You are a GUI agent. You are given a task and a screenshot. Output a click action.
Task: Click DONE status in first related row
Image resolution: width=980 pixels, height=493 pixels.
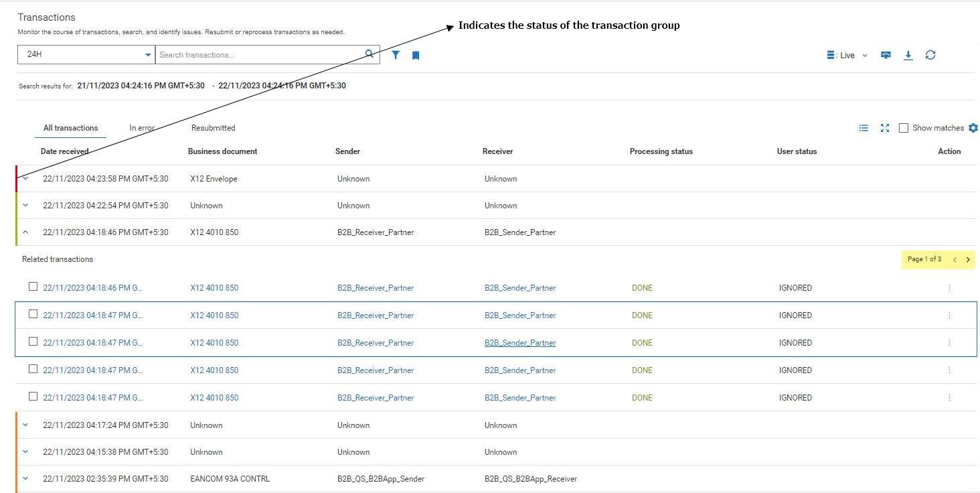point(642,288)
